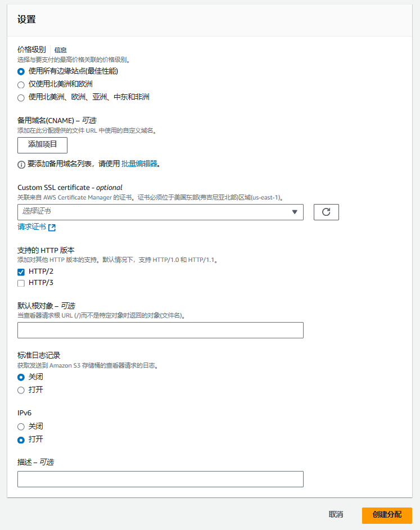The height and width of the screenshot is (530, 420).
Task: Select IPv6 打开 radio button
Action: 21,440
